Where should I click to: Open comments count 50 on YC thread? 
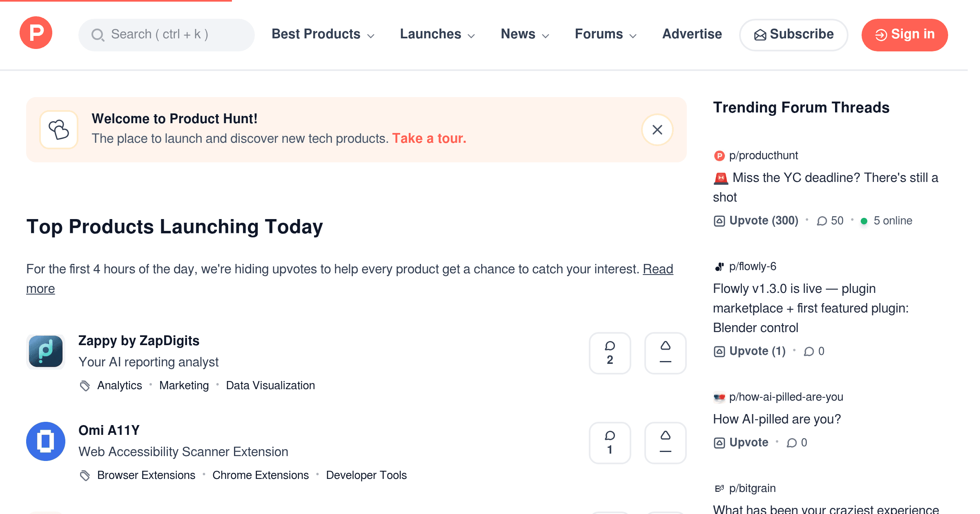pos(830,221)
